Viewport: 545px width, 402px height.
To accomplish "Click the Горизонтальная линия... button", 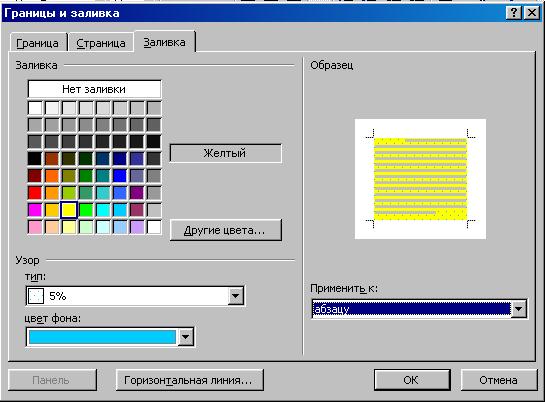I will coord(189,380).
